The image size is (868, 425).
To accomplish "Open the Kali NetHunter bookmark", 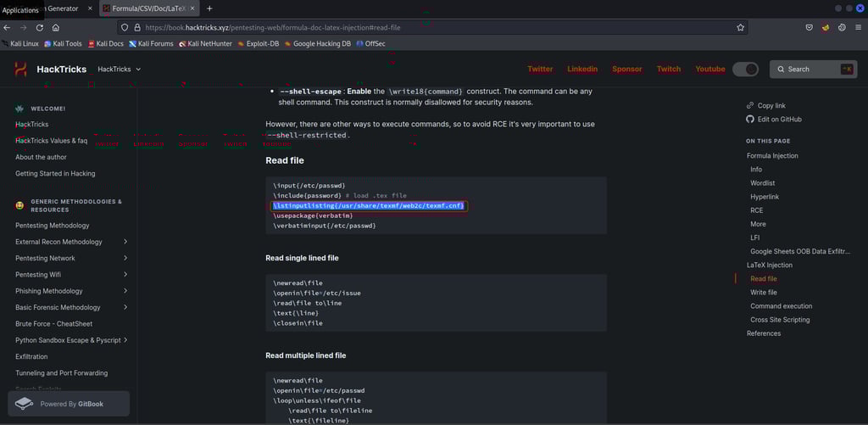I will click(205, 43).
